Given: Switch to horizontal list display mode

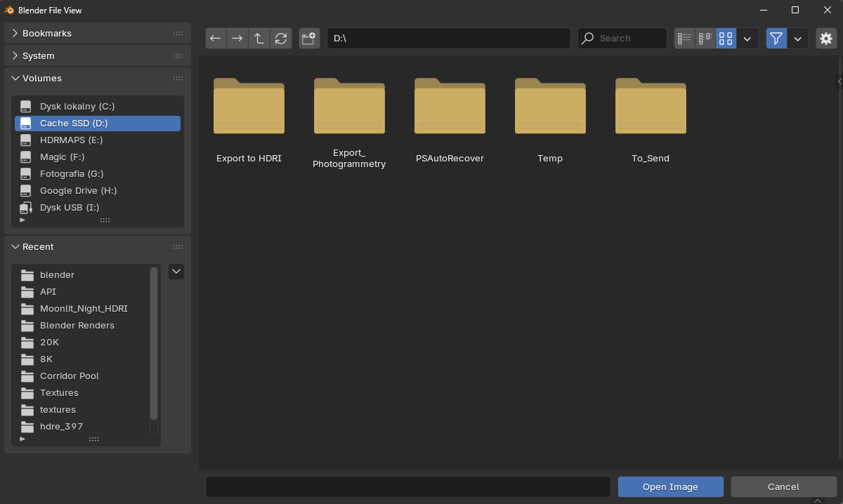Looking at the screenshot, I should tap(705, 39).
